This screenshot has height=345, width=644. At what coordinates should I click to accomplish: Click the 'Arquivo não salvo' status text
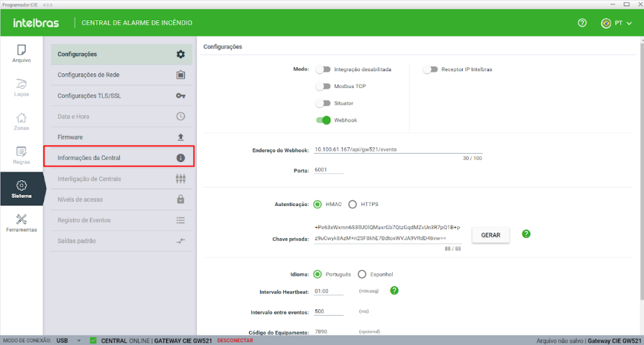(x=560, y=341)
